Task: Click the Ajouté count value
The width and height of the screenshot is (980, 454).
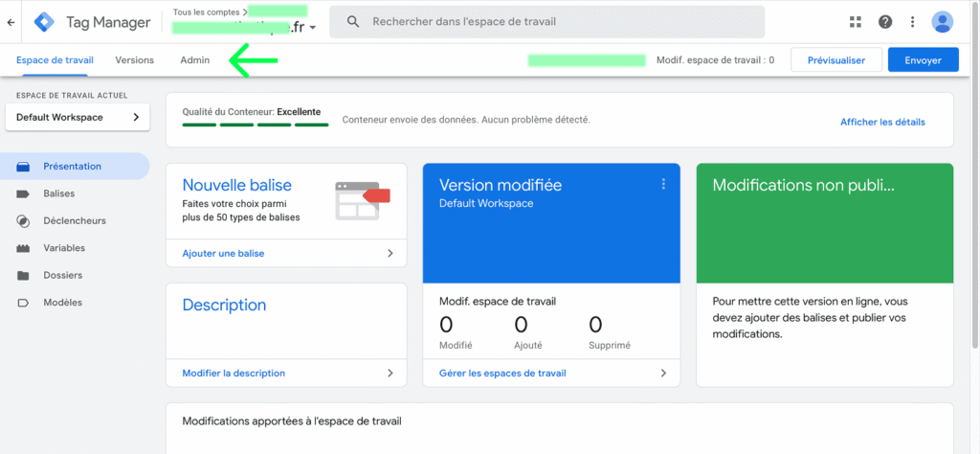Action: click(521, 325)
